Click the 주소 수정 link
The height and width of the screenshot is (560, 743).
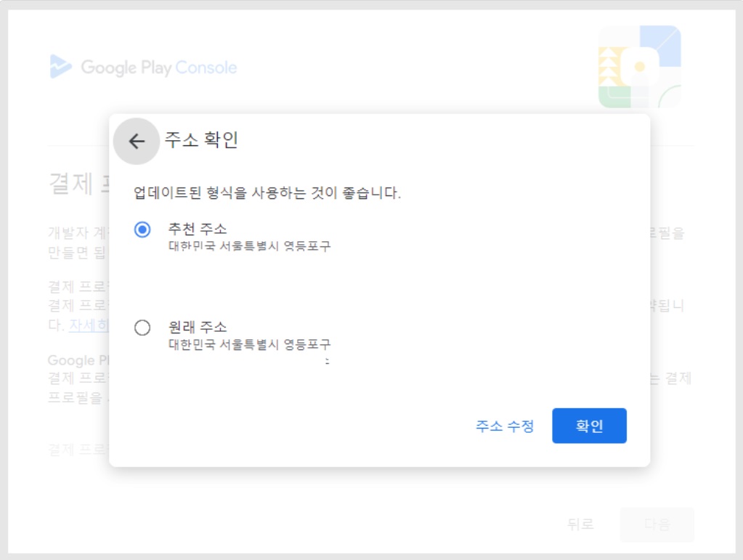[505, 426]
